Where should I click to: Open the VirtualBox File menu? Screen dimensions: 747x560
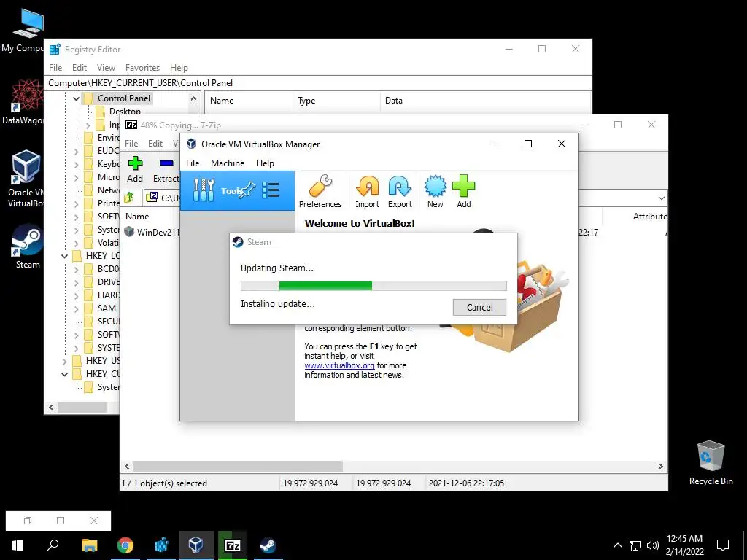(x=193, y=163)
